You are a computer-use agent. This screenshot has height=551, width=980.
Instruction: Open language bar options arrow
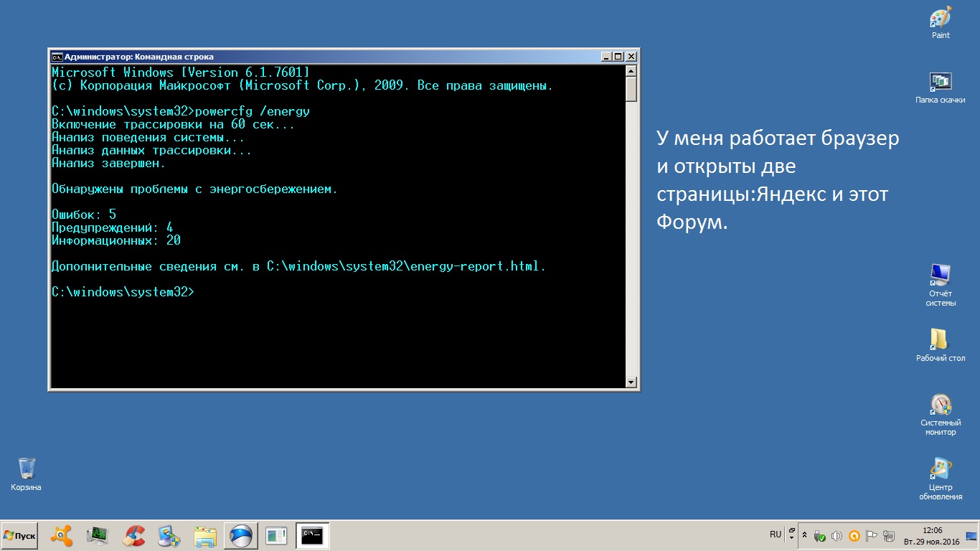(791, 535)
